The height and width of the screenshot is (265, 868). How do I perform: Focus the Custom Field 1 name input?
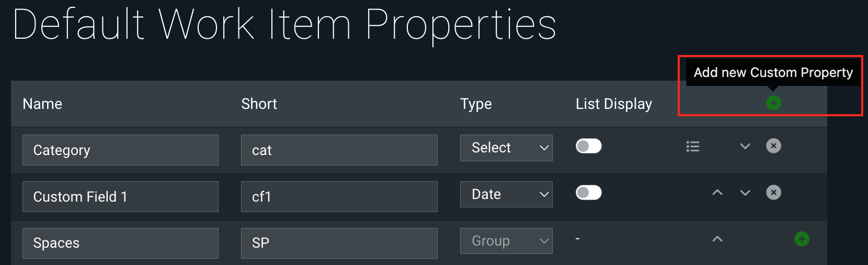(120, 197)
